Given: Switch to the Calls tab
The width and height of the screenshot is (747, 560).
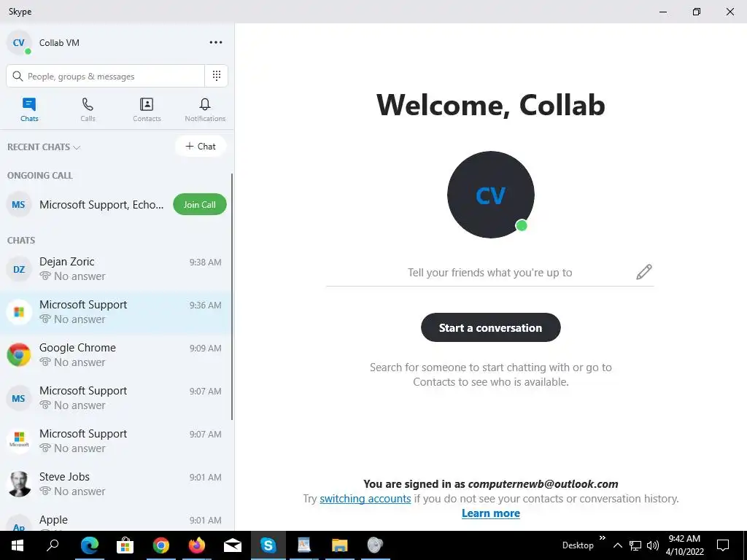Looking at the screenshot, I should click(x=88, y=109).
